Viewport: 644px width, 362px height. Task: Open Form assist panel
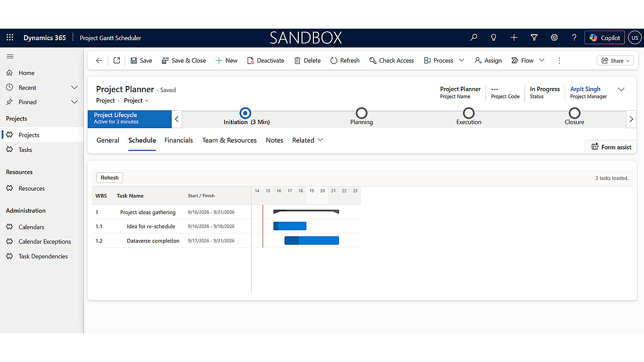point(611,147)
